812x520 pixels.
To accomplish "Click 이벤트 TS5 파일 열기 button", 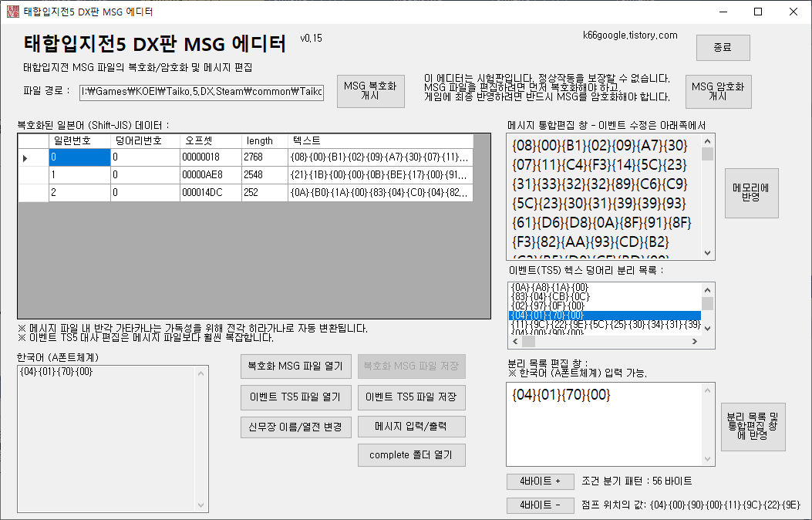I will [x=295, y=397].
